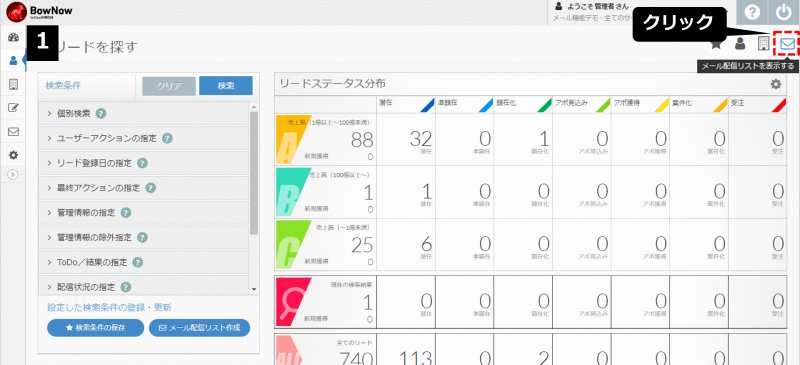Expand 最終アクションの指定 section
Screen dimensions: 800x365
tap(144, 188)
